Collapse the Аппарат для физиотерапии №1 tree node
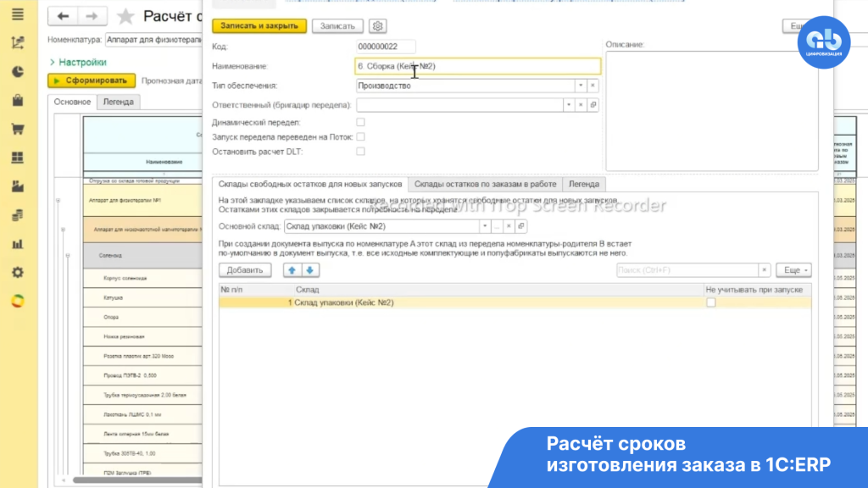Screen dimensions: 868x488 [58, 200]
